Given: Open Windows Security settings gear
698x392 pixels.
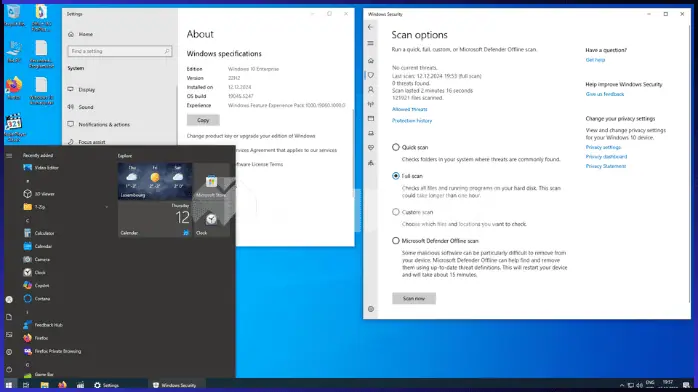Looking at the screenshot, I should (371, 309).
